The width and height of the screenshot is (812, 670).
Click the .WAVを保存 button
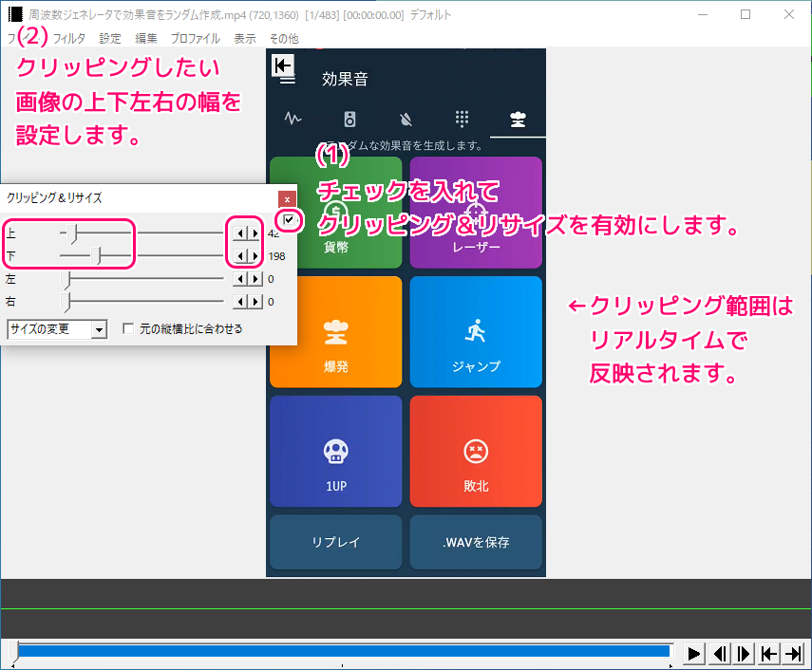click(476, 542)
